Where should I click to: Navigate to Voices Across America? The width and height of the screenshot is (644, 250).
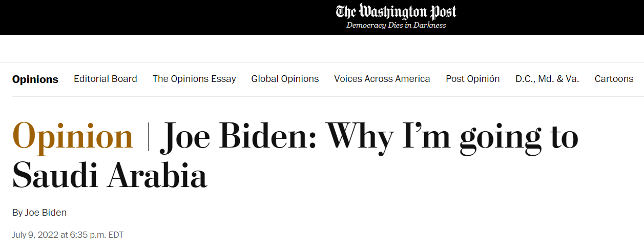(x=382, y=79)
